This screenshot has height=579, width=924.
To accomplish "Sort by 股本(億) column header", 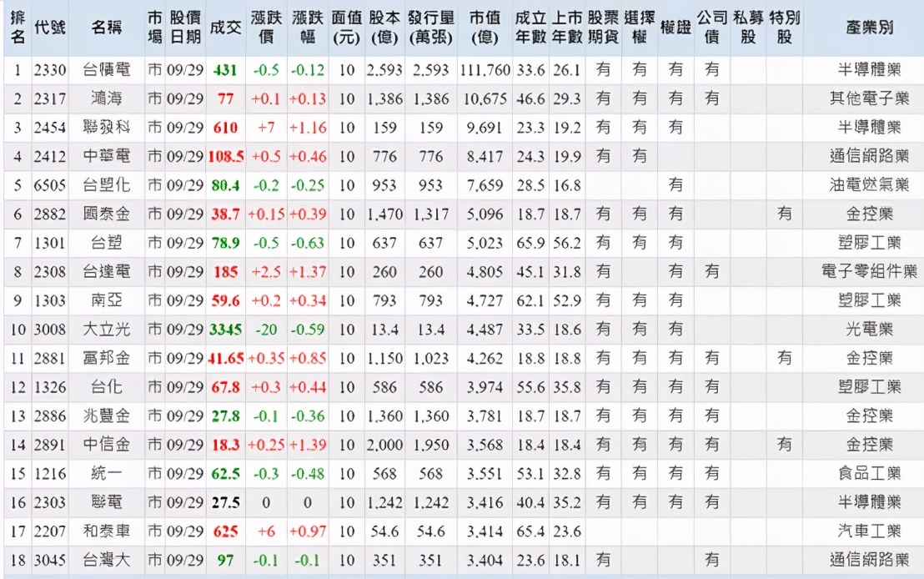I will 384,27.
